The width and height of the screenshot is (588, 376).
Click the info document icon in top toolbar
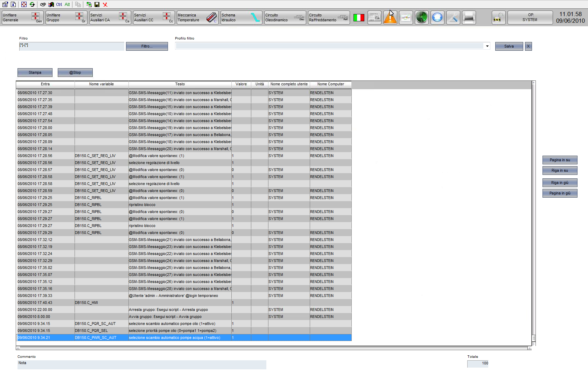(13, 5)
